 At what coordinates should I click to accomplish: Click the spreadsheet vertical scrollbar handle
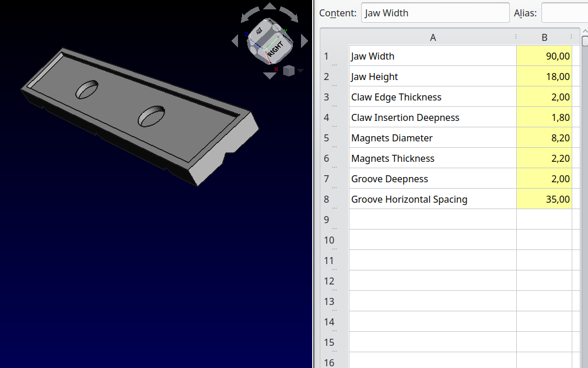point(585,40)
